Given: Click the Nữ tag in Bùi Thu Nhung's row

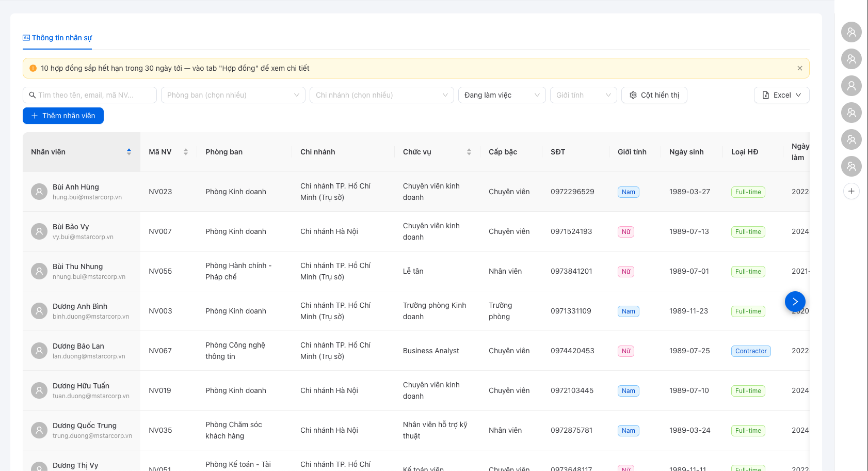Looking at the screenshot, I should (x=626, y=272).
